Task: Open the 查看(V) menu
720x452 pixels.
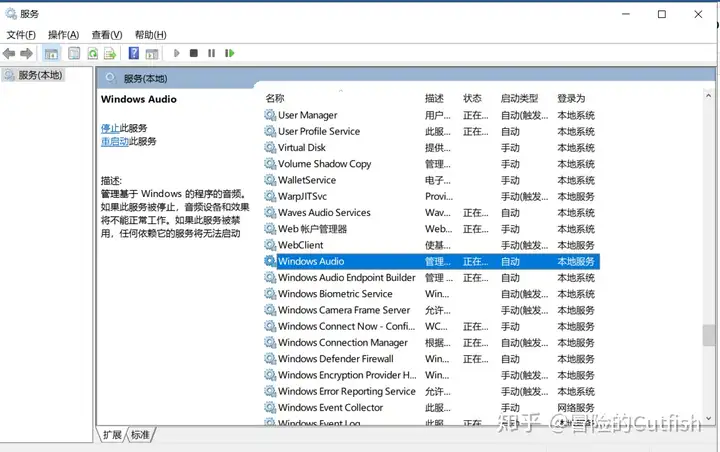Action: point(107,35)
